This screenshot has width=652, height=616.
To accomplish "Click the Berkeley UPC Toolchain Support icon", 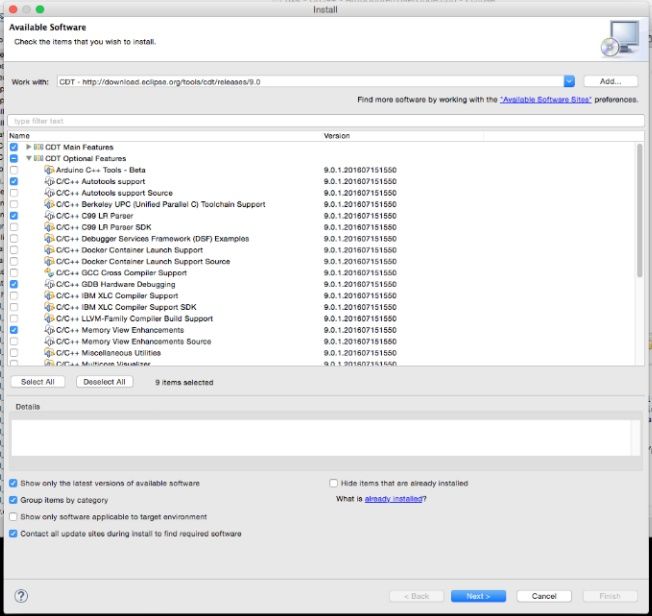I will click(49, 204).
